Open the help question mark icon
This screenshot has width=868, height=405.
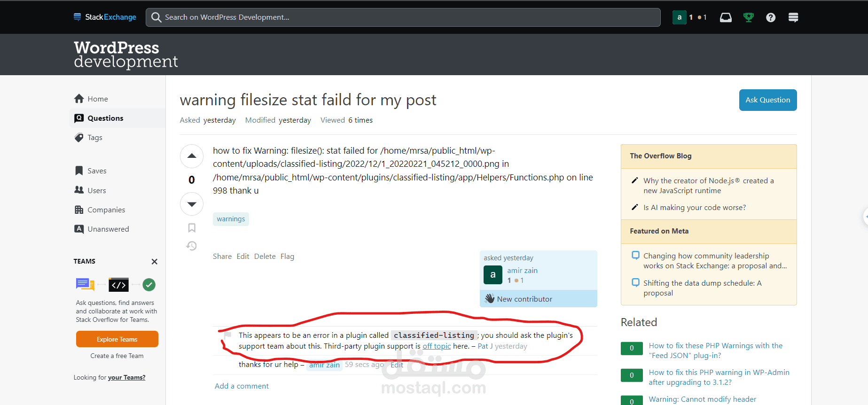pos(771,17)
